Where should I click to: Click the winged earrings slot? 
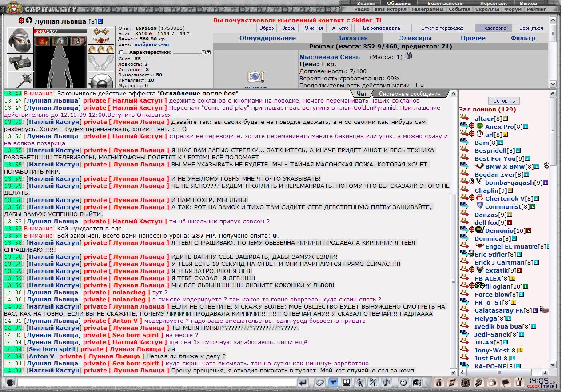coord(101,31)
